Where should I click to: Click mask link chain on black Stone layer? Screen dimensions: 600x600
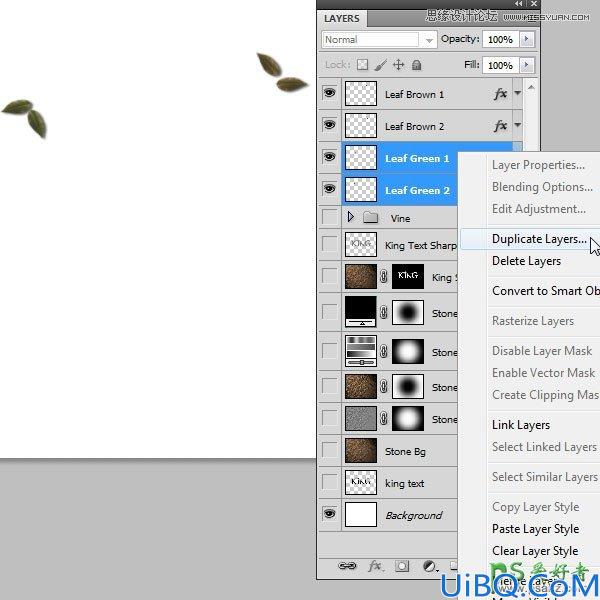click(x=384, y=312)
